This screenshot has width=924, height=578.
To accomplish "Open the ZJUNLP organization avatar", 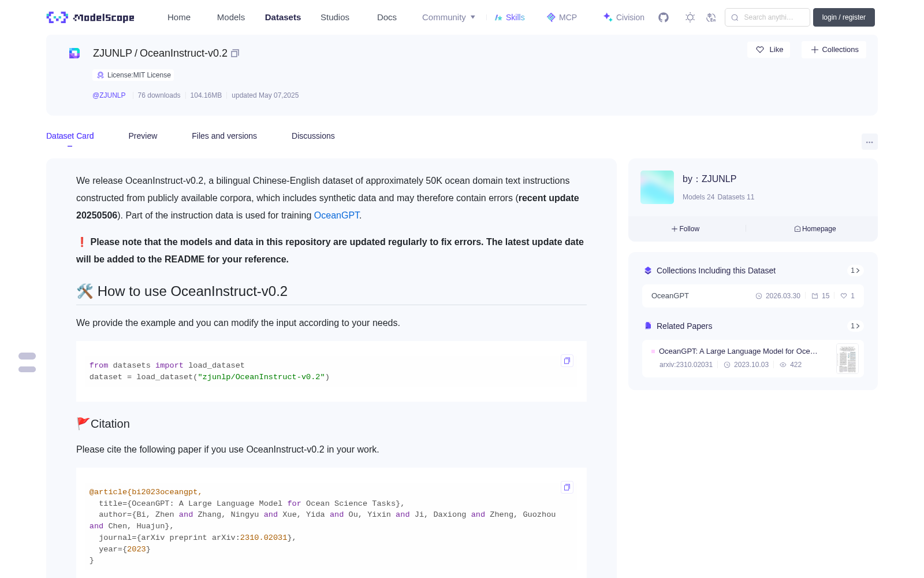I will (657, 187).
